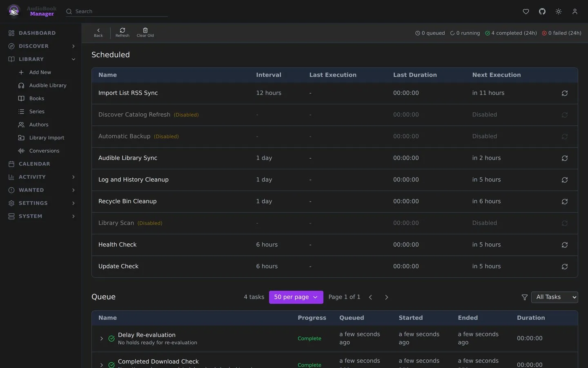Click the filter funnel icon
The width and height of the screenshot is (588, 368).
tap(525, 297)
